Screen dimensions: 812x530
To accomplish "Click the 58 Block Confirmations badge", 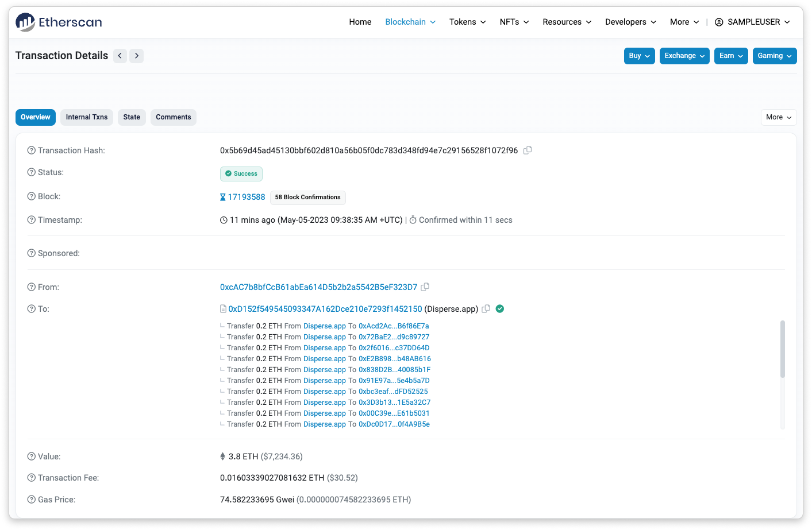I will 307,198.
